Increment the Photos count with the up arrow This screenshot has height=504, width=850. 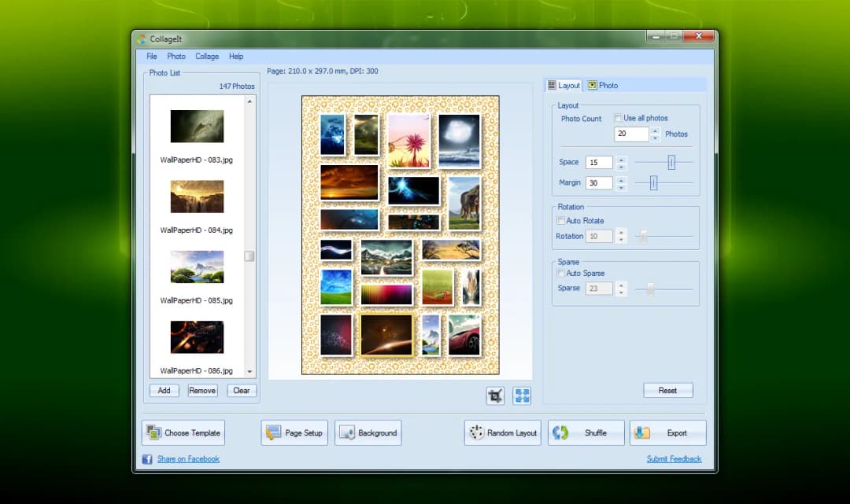coord(655,131)
